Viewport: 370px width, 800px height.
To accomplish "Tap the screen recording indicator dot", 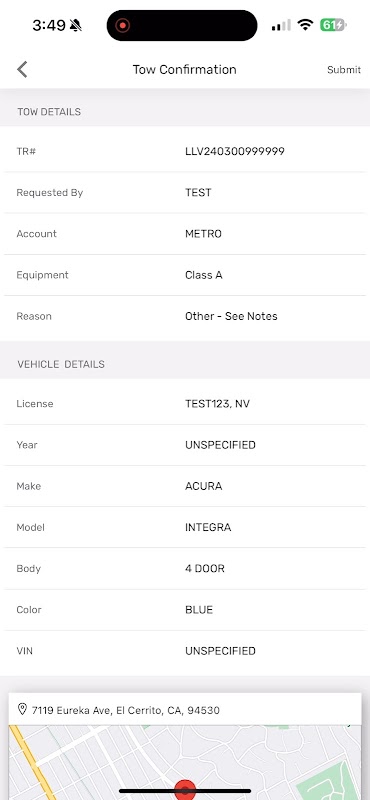I will 123,25.
